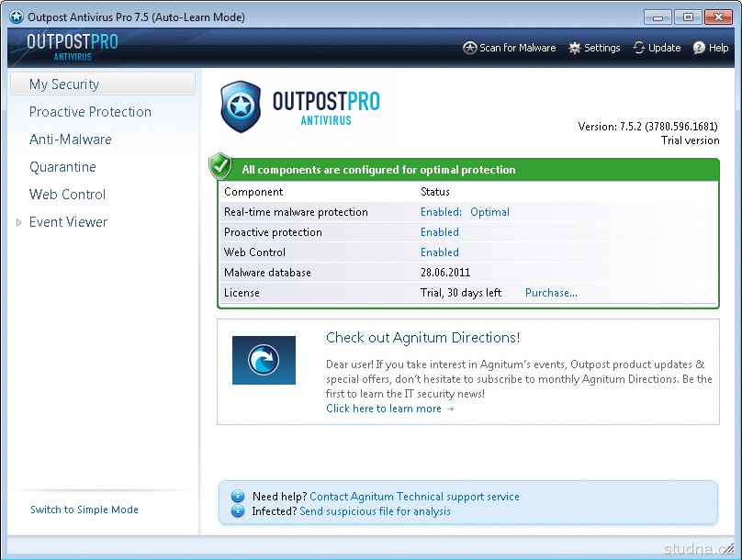Click the Version 7.5.2 text
The width and height of the screenshot is (742, 560).
[x=647, y=127]
